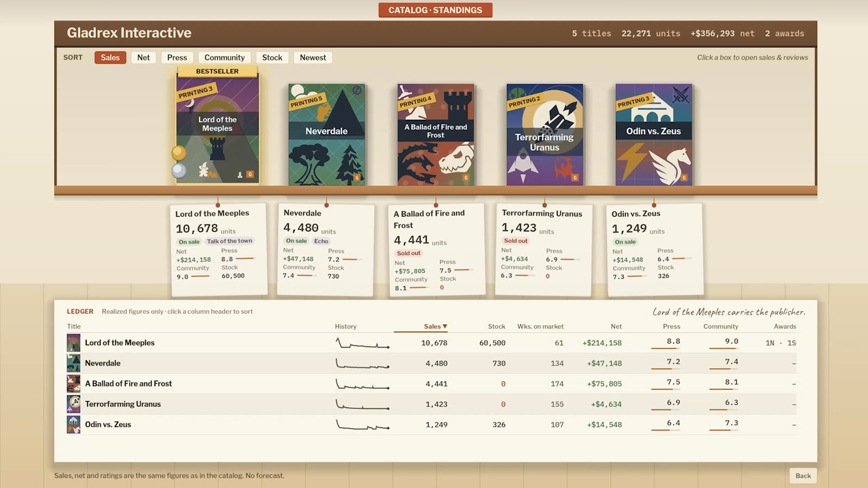Sort the shelf by Community
Image resolution: width=868 pixels, height=488 pixels.
click(x=225, y=57)
